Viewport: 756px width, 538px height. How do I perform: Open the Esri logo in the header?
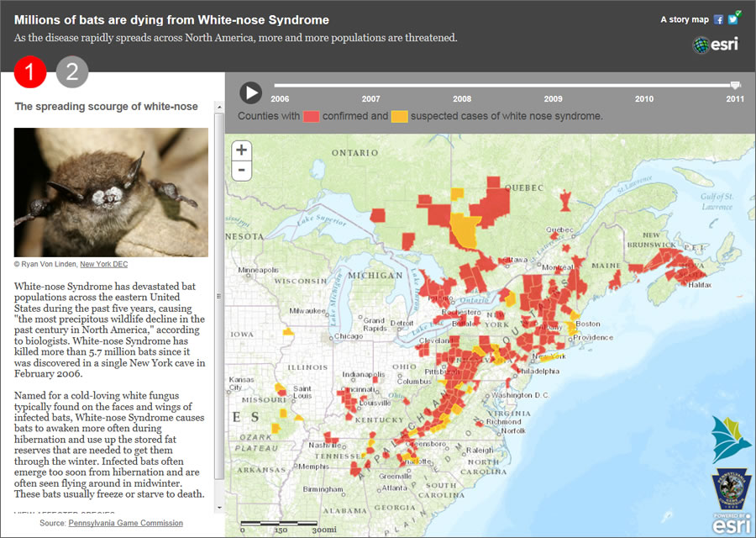[x=716, y=45]
